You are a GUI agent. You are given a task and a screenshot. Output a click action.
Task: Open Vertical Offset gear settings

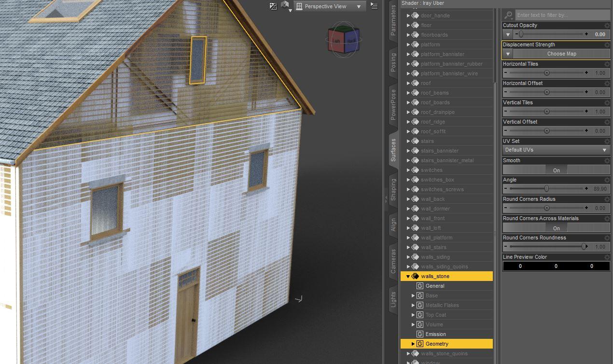click(x=607, y=122)
